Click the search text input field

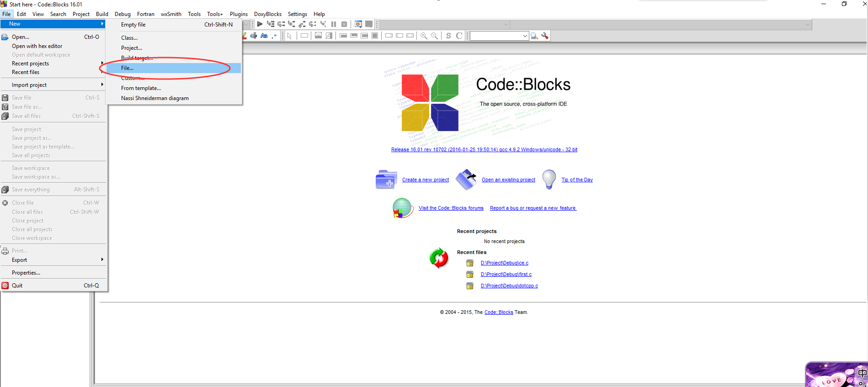(x=496, y=36)
